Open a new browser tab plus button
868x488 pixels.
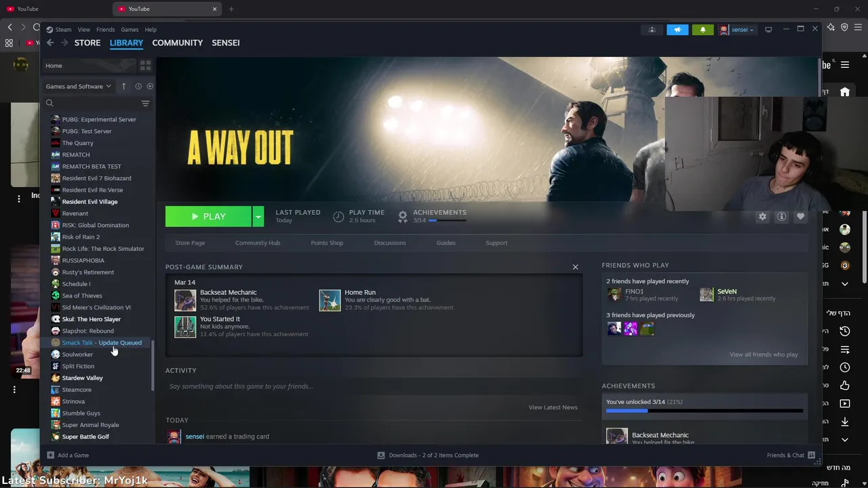(231, 9)
